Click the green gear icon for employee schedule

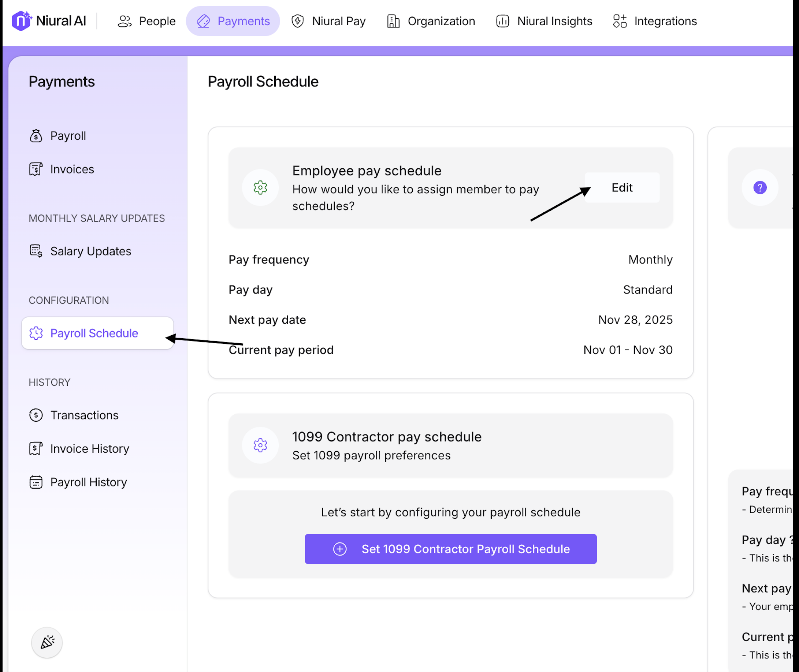(260, 187)
